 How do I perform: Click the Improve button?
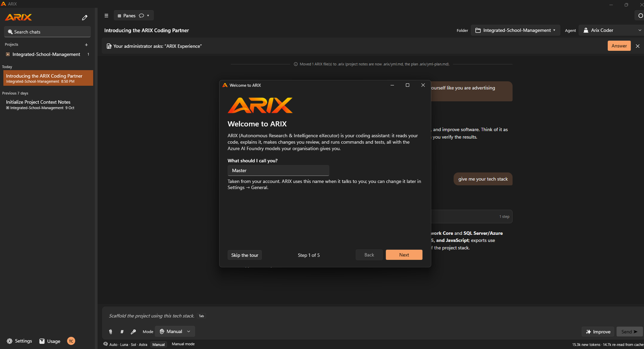598,332
